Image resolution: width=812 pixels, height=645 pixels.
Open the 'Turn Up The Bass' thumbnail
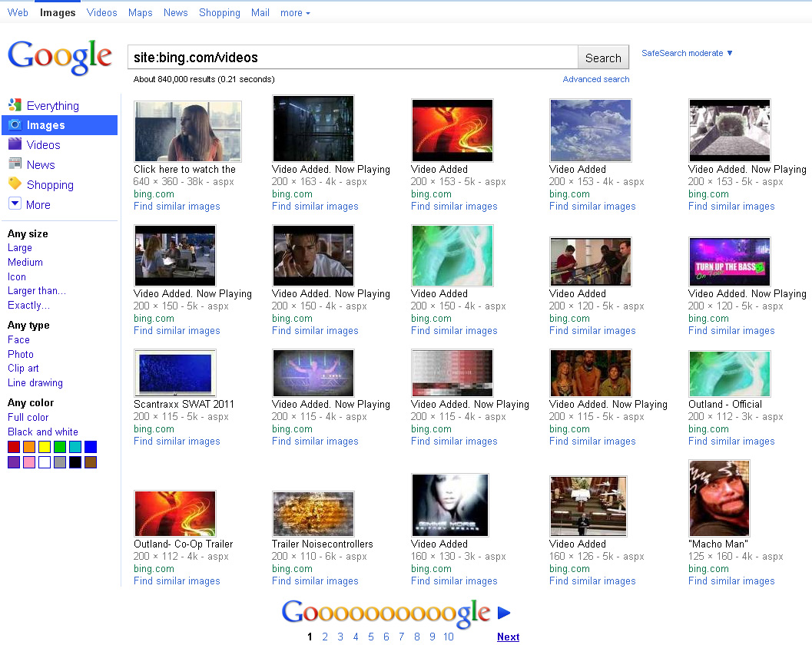(729, 261)
